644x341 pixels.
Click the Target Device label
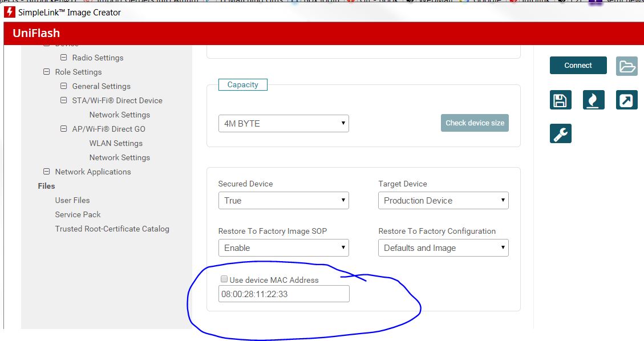pos(403,184)
